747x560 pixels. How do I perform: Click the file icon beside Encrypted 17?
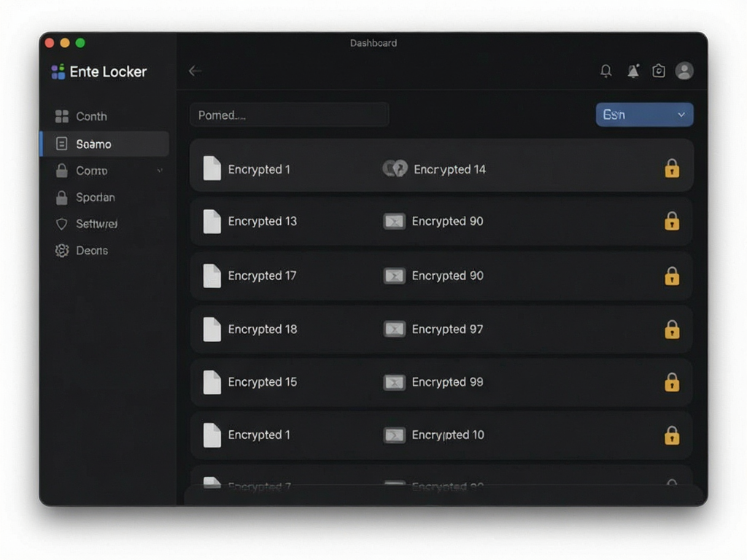(212, 276)
